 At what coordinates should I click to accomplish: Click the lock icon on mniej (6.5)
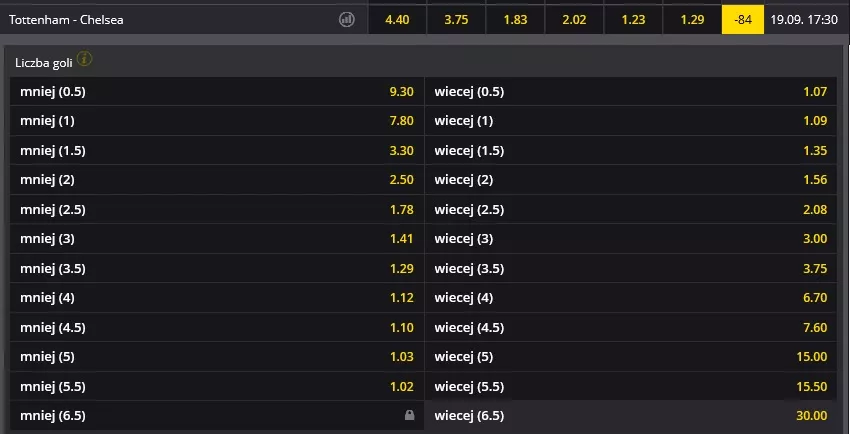pyautogui.click(x=409, y=416)
